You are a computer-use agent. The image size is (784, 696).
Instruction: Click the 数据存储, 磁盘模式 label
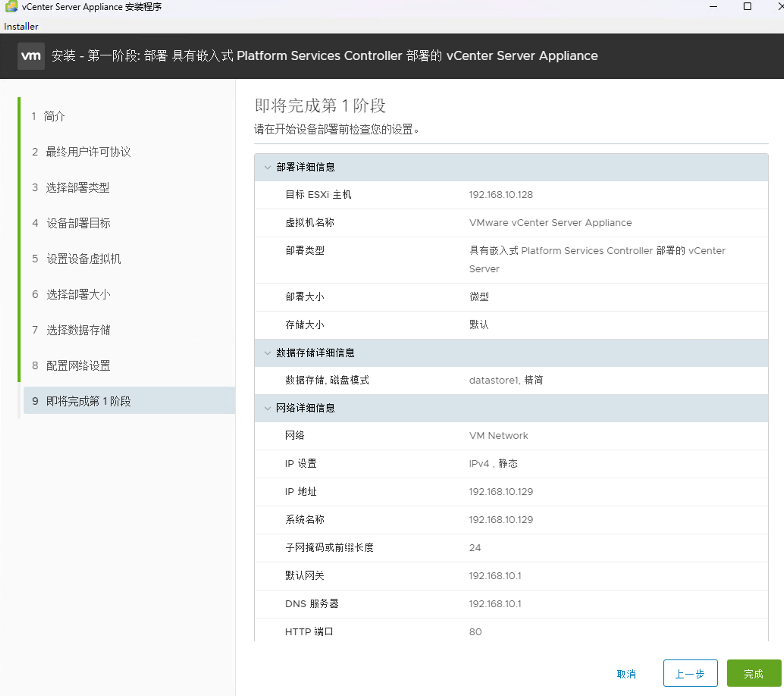(327, 380)
